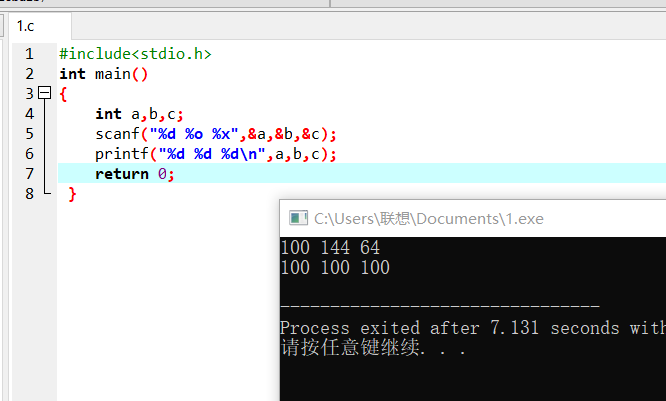Click the int a,b,c; declaration line
Screen dimensions: 666x401
(x=139, y=114)
